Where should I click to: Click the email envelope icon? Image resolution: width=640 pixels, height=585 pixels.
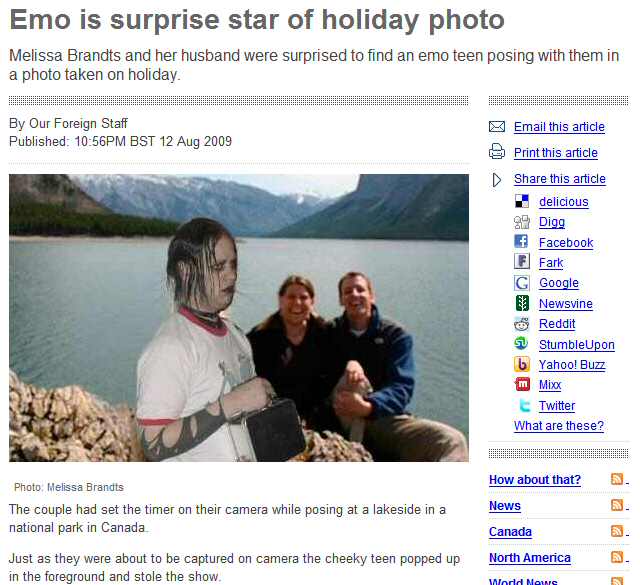497,127
